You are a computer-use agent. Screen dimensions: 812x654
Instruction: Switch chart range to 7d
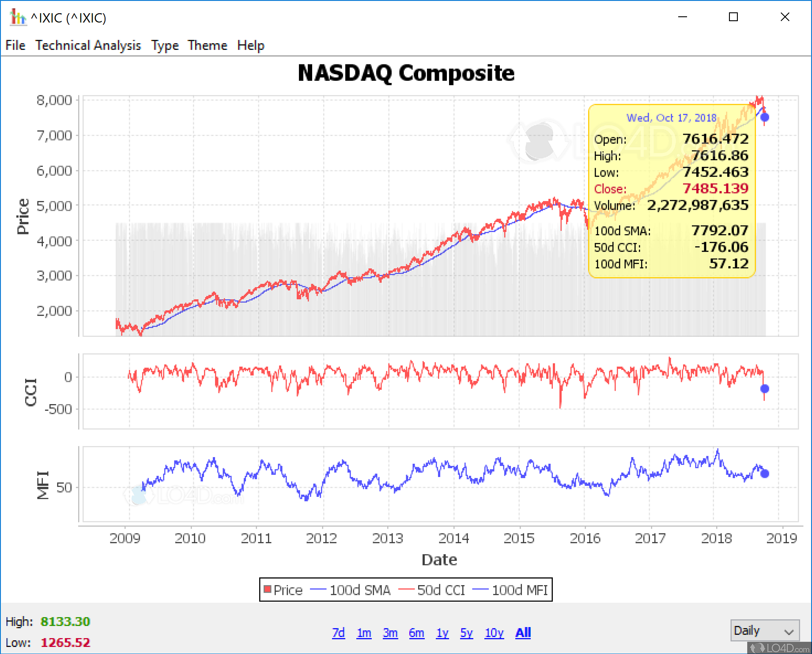(x=339, y=633)
